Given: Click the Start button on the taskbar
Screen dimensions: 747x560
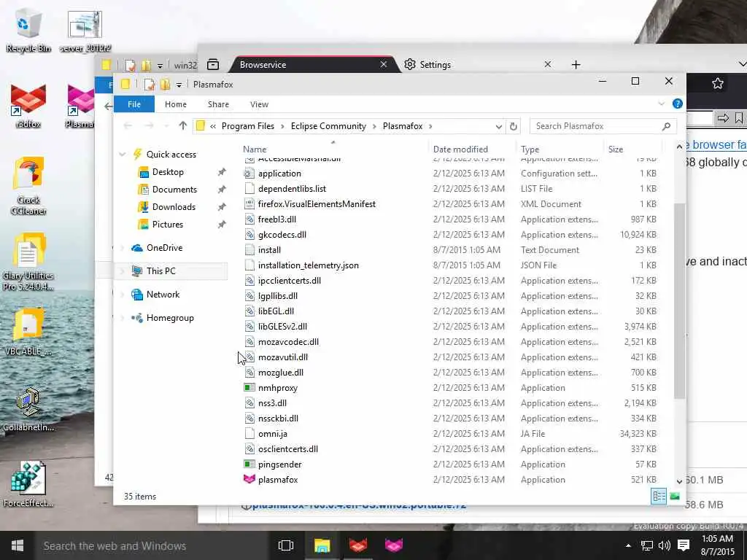Looking at the screenshot, I should tap(18, 545).
